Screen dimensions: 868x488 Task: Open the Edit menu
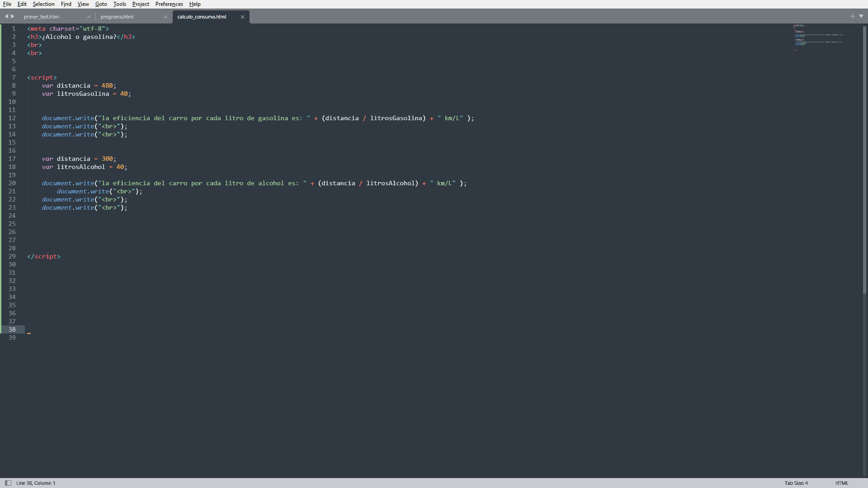(22, 4)
